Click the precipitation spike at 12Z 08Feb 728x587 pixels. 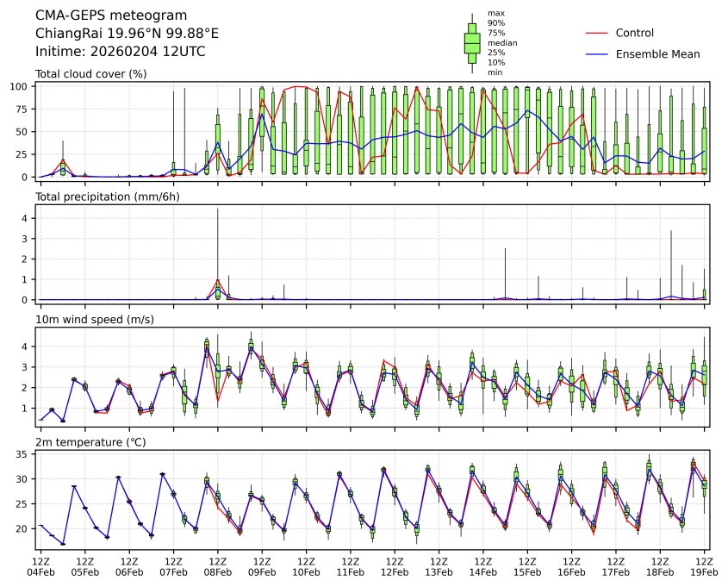point(218,254)
